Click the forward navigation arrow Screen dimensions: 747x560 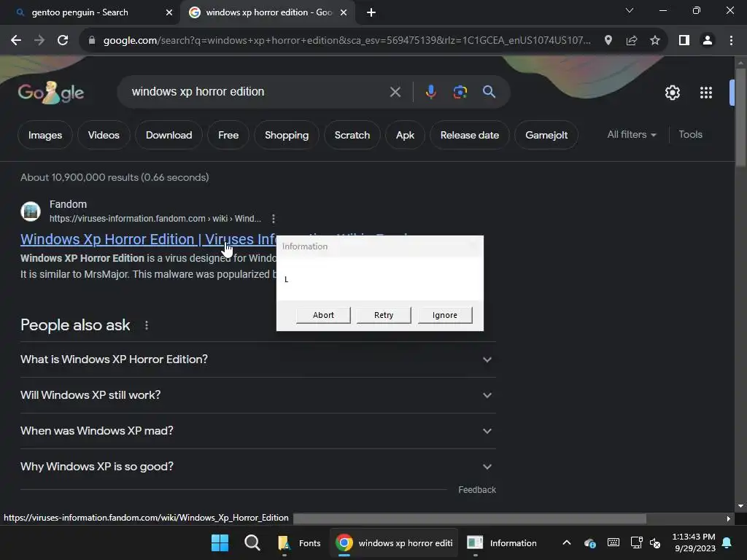[39, 41]
